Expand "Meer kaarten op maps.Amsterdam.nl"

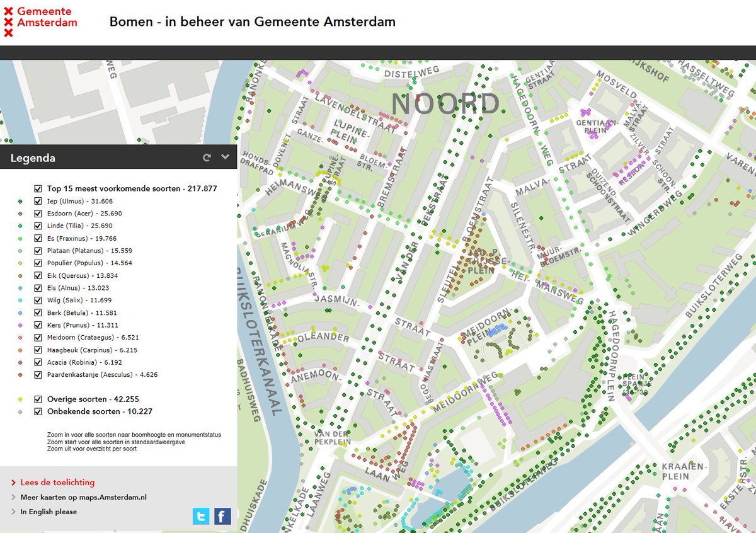[x=82, y=497]
